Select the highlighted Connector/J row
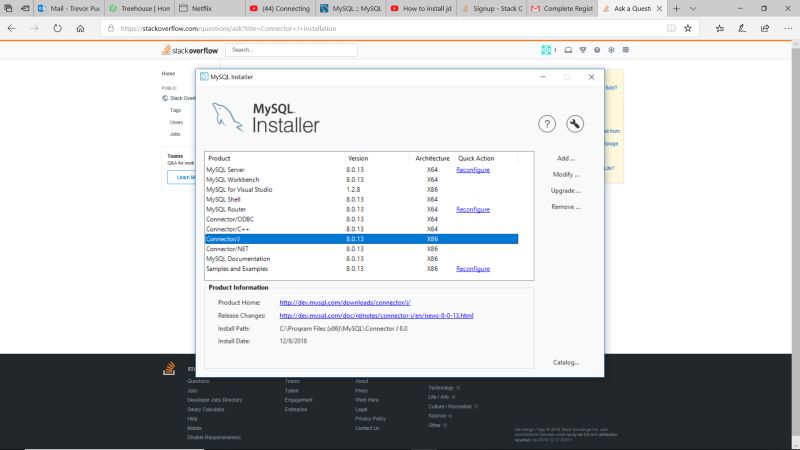Viewport: 800px width, 450px height. (361, 239)
